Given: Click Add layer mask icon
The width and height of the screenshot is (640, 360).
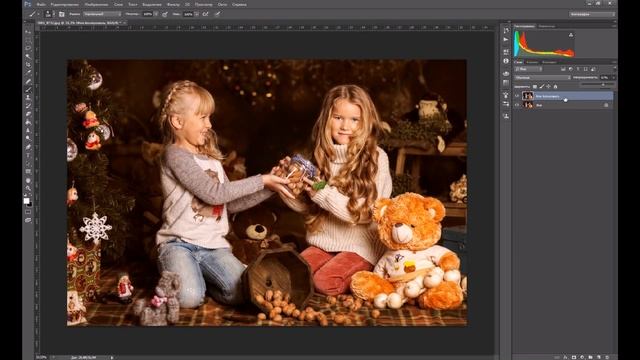Looking at the screenshot, I should (574, 357).
